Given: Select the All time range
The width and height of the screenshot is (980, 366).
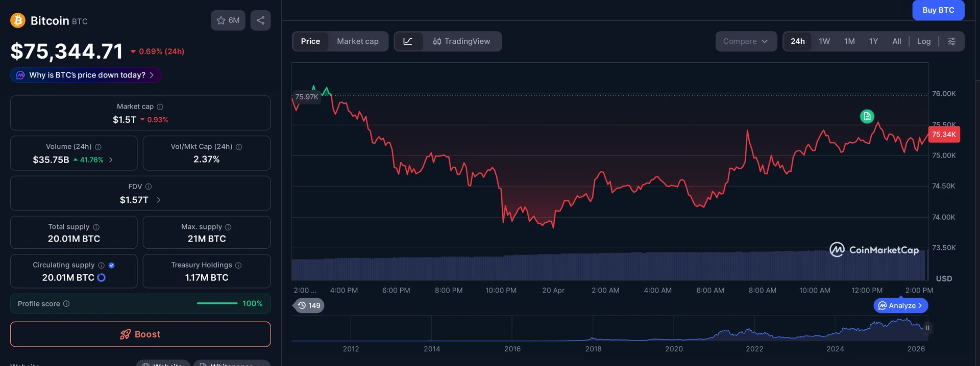Looking at the screenshot, I should [897, 41].
